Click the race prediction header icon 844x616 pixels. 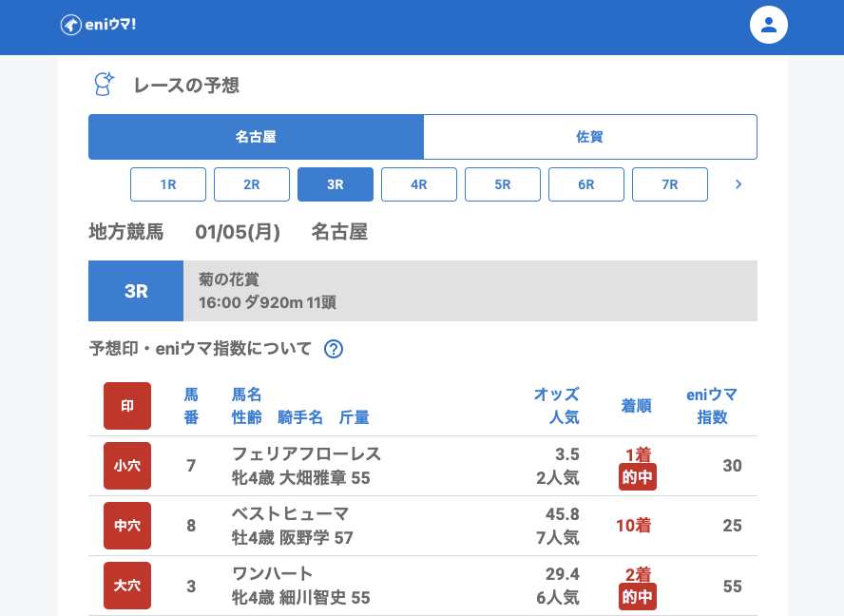103,85
